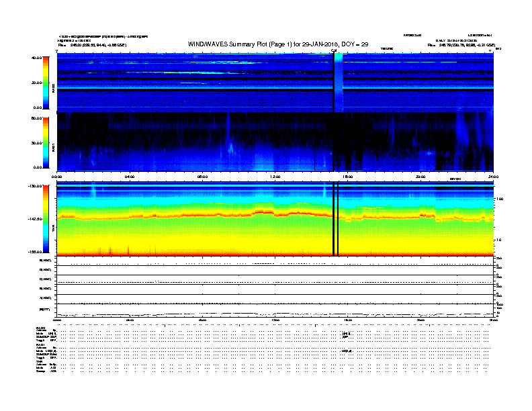Image resolution: width=532 pixels, height=411 pixels.
Task: Click the -130.00 label on TNR scale
Action: tap(35, 186)
